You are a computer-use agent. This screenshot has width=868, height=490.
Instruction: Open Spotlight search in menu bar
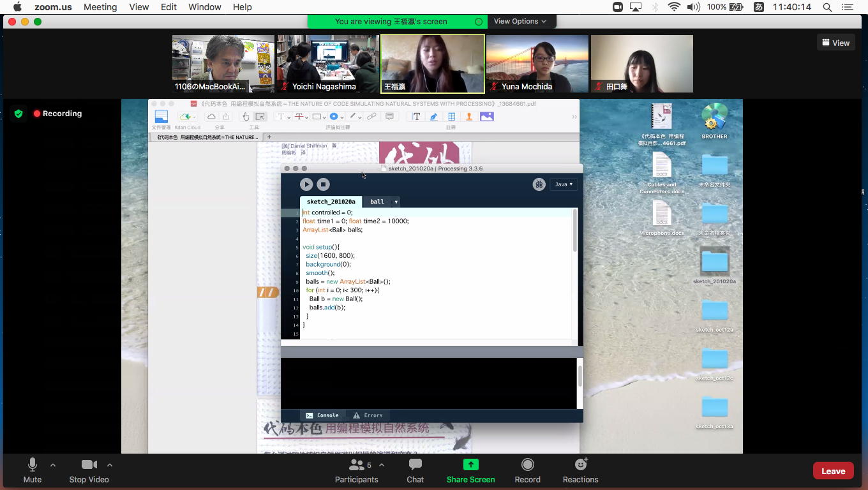(x=827, y=7)
